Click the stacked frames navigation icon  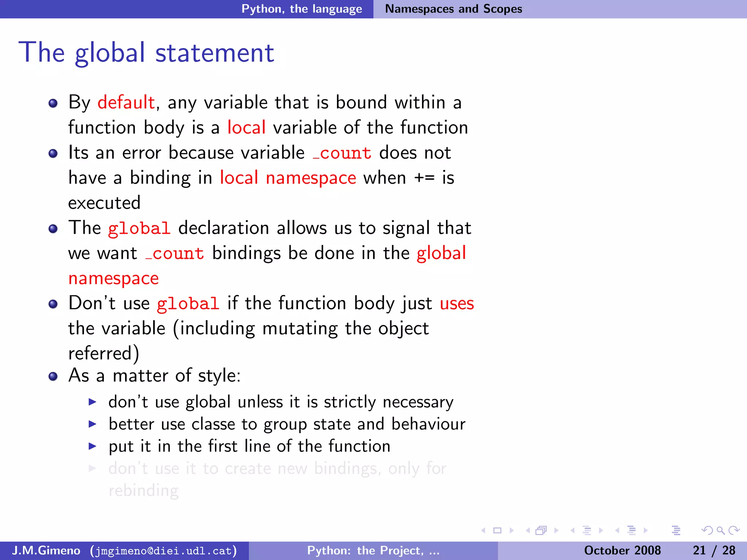pyautogui.click(x=541, y=530)
